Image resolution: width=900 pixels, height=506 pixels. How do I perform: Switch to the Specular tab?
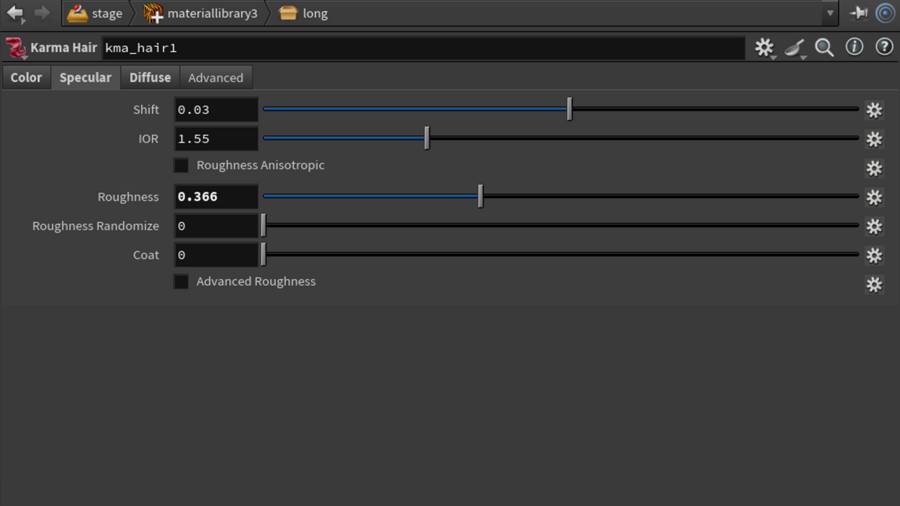[x=86, y=77]
